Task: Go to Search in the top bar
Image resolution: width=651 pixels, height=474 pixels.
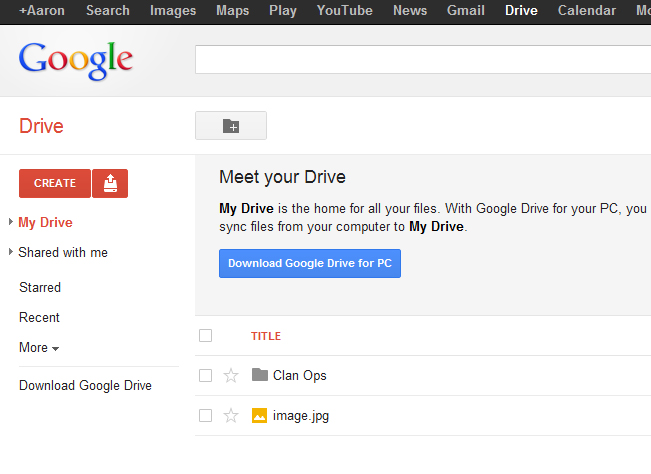Action: pyautogui.click(x=108, y=10)
